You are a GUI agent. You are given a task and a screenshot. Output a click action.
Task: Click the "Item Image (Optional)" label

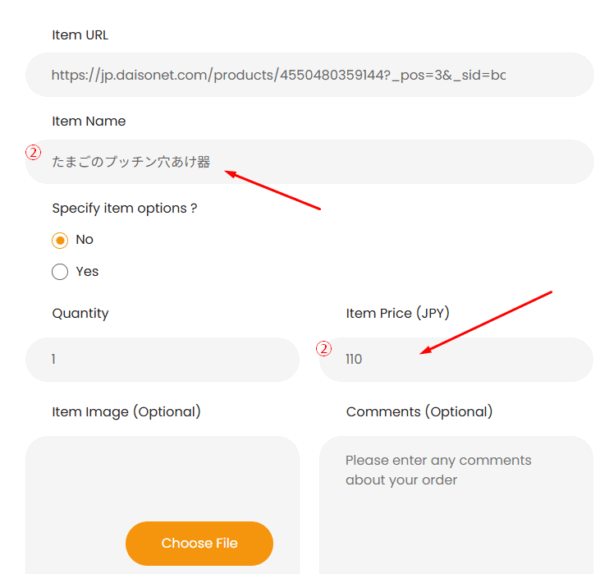coord(126,411)
